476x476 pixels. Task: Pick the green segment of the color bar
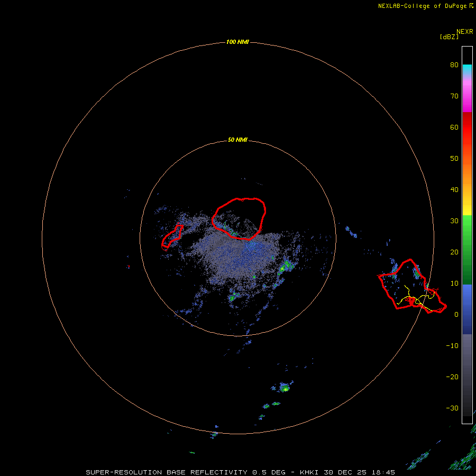tap(467, 250)
